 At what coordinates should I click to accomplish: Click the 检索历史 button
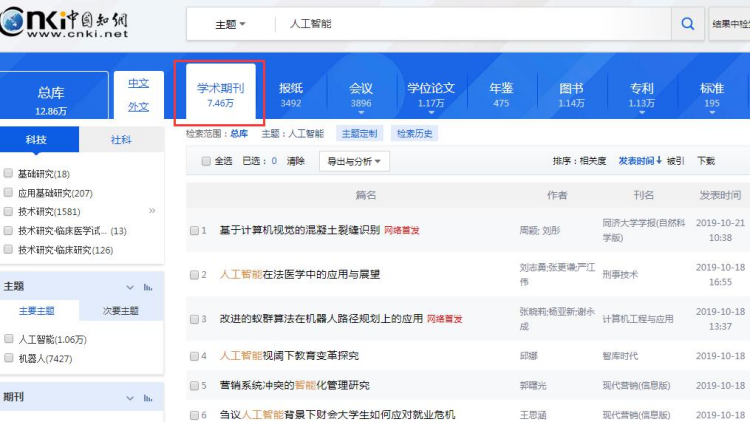(x=414, y=133)
